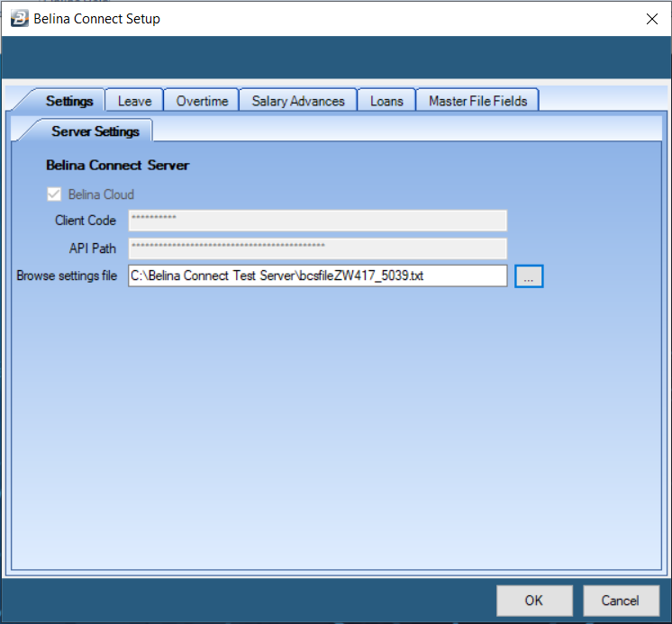672x624 pixels.
Task: Select the Server Settings sub-tab
Action: 95,131
